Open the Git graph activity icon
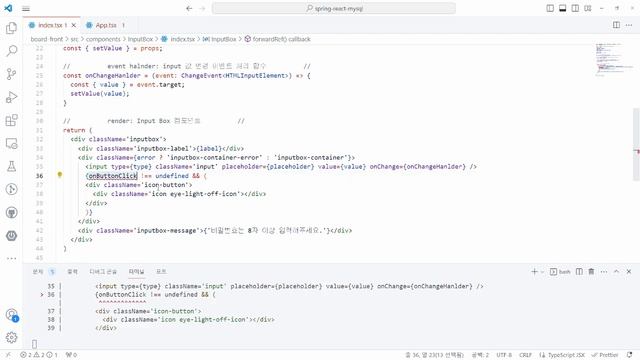640x360 pixels. (x=11, y=189)
